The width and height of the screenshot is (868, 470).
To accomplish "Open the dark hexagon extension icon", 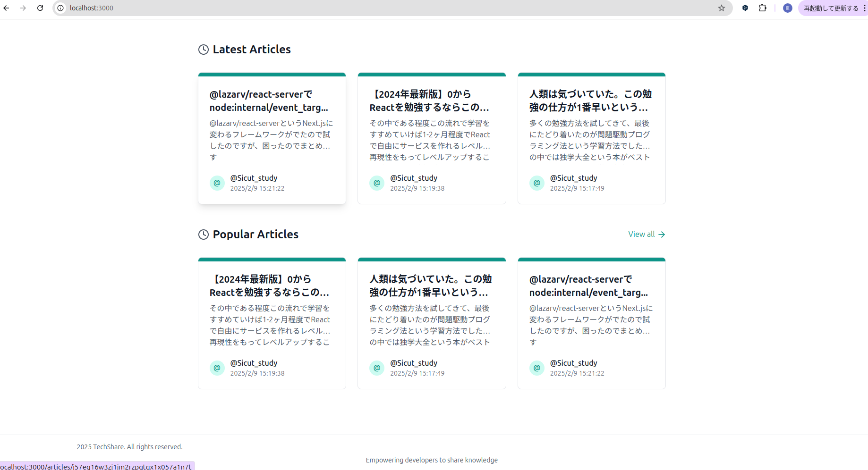I will [x=745, y=8].
